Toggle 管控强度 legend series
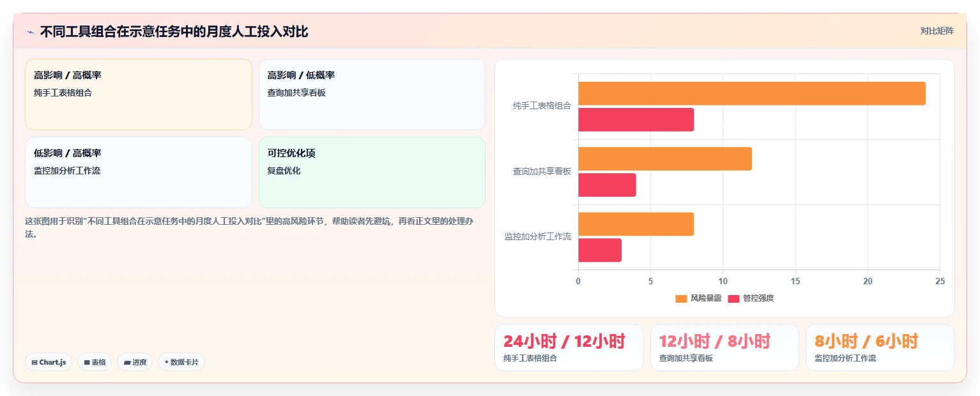This screenshot has width=980, height=396. (751, 298)
